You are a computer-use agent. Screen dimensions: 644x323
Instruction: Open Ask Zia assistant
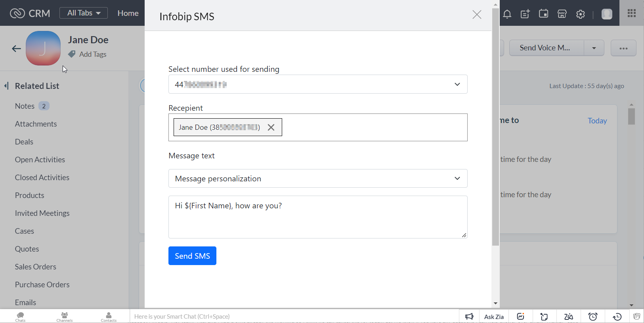494,317
